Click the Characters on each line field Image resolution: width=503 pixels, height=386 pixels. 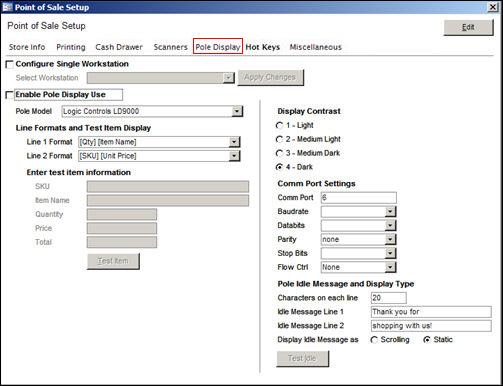tap(389, 298)
